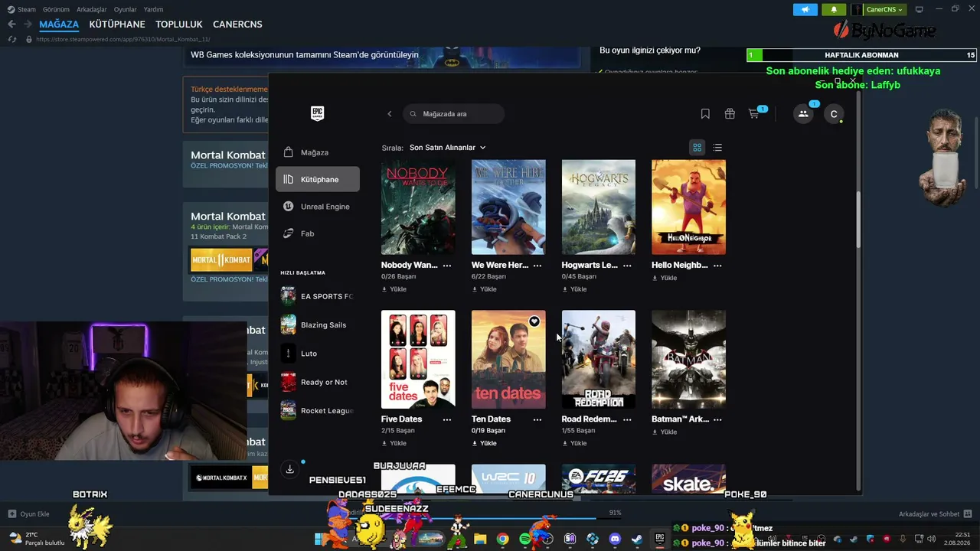Click the Epic Games logo in sidebar

(x=318, y=113)
